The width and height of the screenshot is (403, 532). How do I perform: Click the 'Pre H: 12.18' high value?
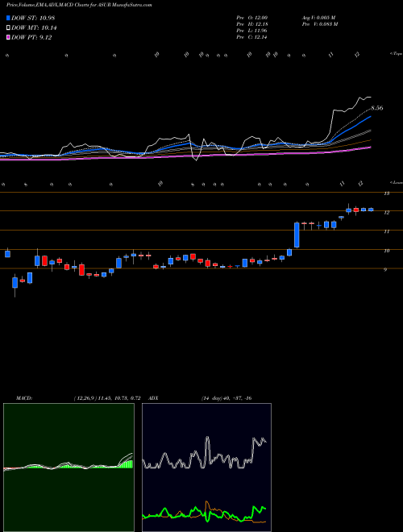tap(252, 24)
